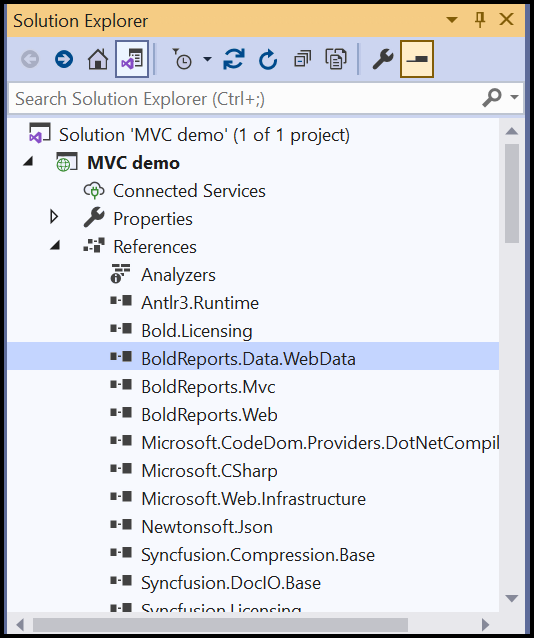Viewport: 534px width, 638px height.
Task: Go to Home view in Solution Explorer
Action: [x=98, y=59]
